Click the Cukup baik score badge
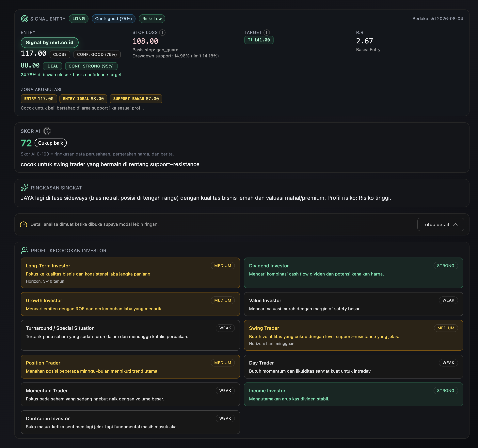Screen dimensions: 478x448 [x=51, y=143]
